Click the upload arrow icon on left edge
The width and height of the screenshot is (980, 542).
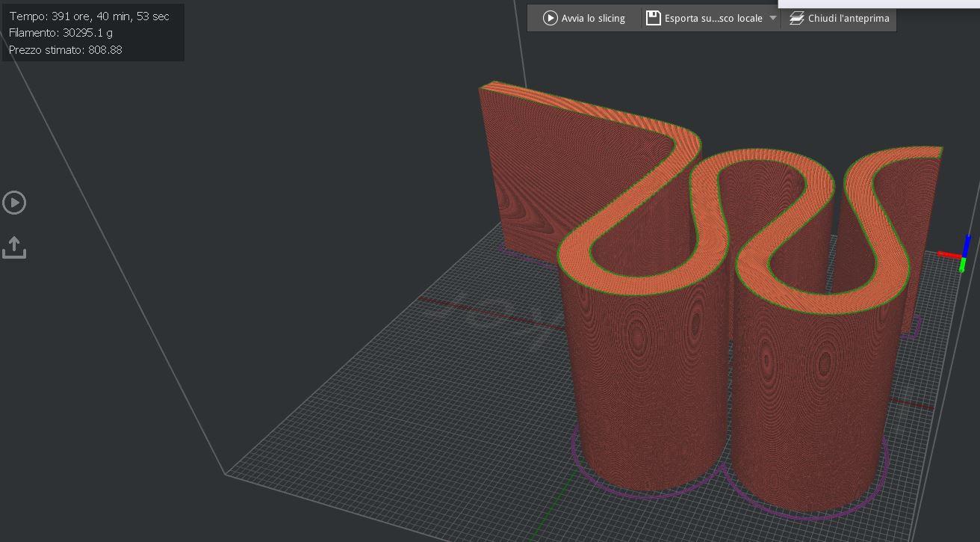click(x=14, y=247)
